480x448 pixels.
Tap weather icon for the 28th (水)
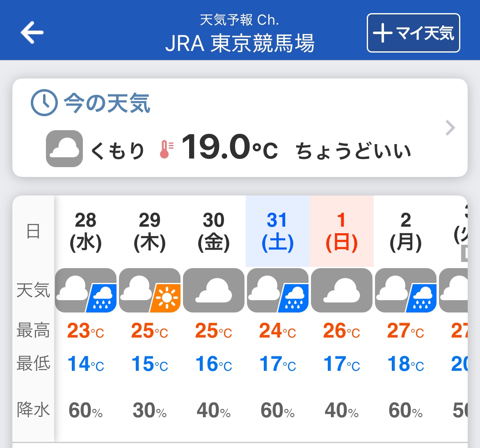click(x=86, y=290)
